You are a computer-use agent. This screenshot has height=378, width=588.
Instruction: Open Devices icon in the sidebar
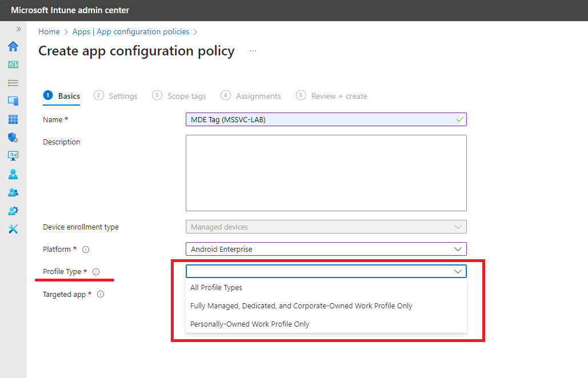tap(13, 100)
